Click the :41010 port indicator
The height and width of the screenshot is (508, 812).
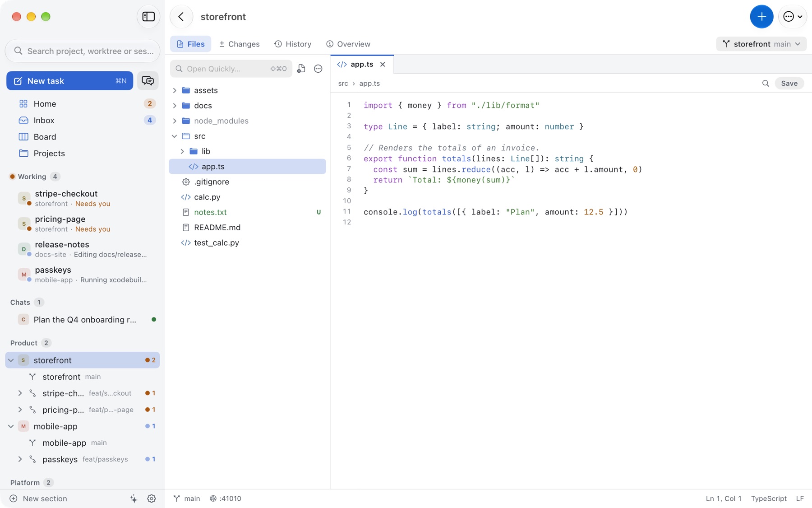click(226, 499)
